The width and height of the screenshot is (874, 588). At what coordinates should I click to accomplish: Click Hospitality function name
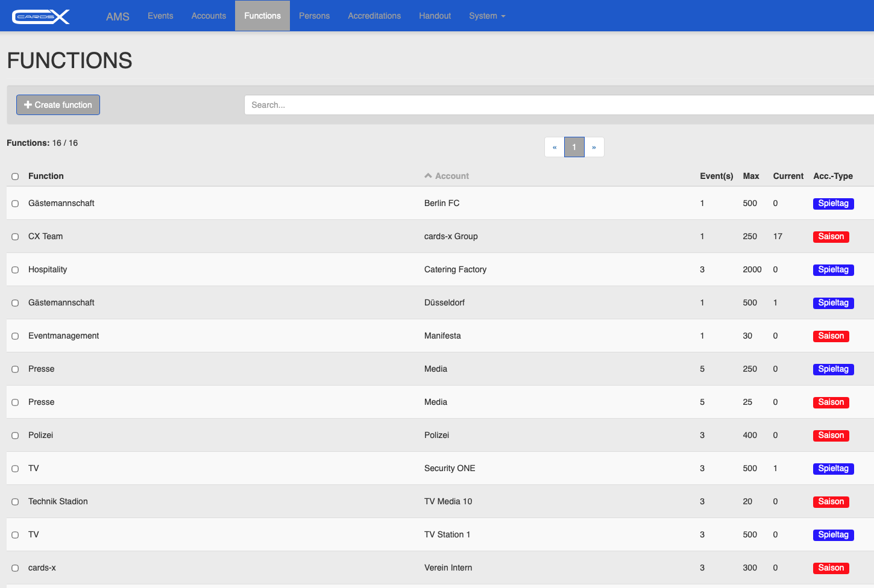click(48, 269)
